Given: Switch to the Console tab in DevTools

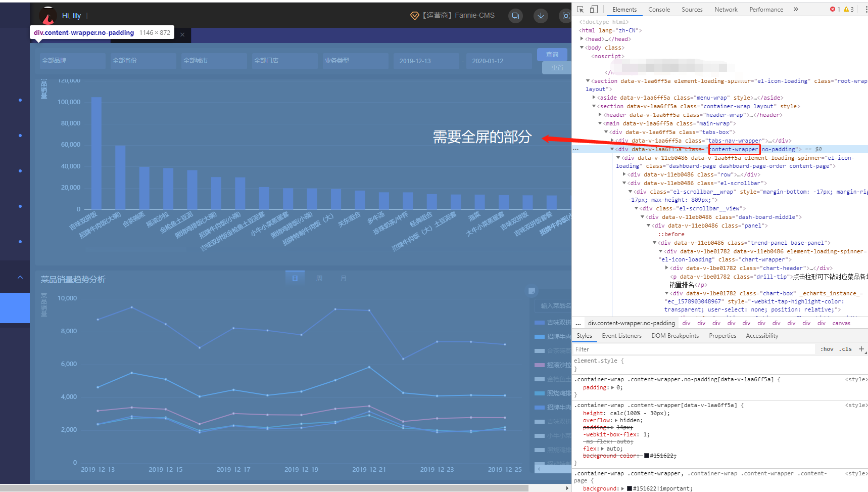Looking at the screenshot, I should click(x=659, y=9).
